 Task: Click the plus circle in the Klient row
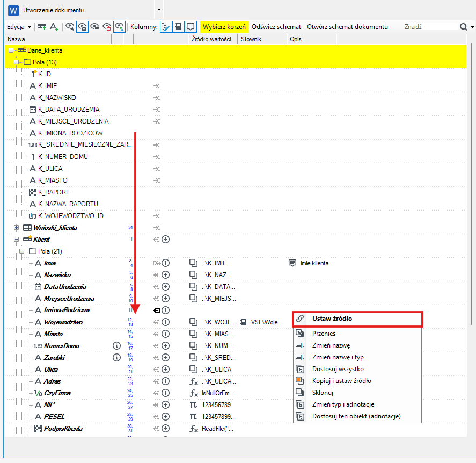[x=165, y=240]
